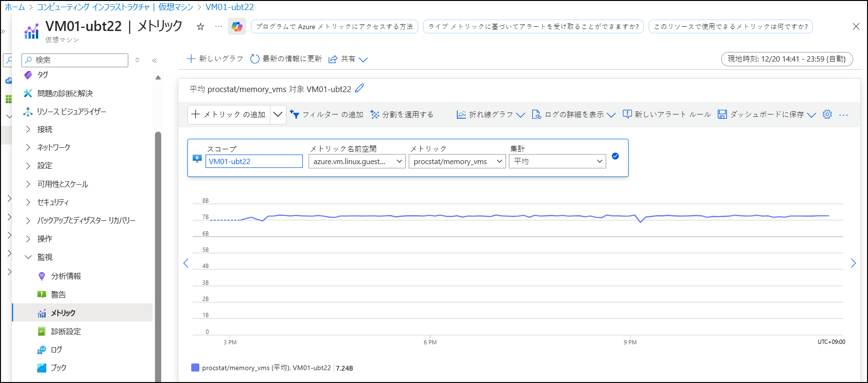
Task: Click 新しいグラフ button
Action: (215, 59)
